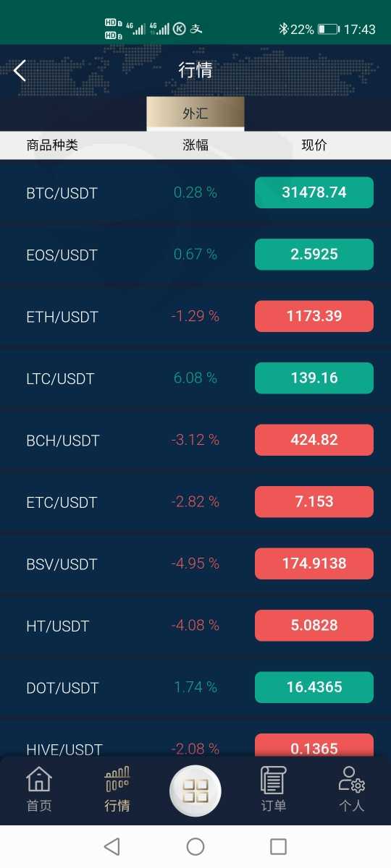Click the 7.153 ETC price button
The width and height of the screenshot is (391, 868).
[x=314, y=502]
